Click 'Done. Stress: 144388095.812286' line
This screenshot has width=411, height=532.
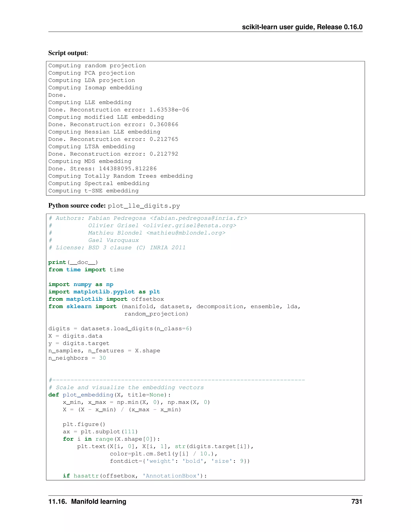[x=103, y=169]
